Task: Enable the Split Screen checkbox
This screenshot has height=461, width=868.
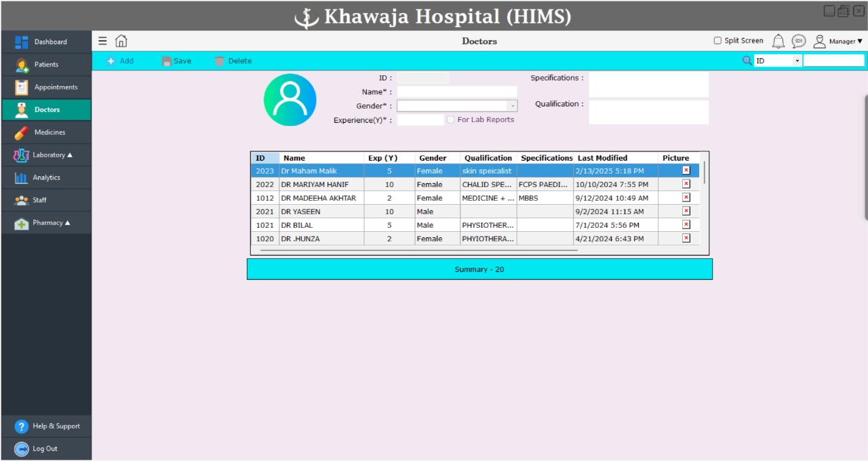Action: click(x=717, y=41)
